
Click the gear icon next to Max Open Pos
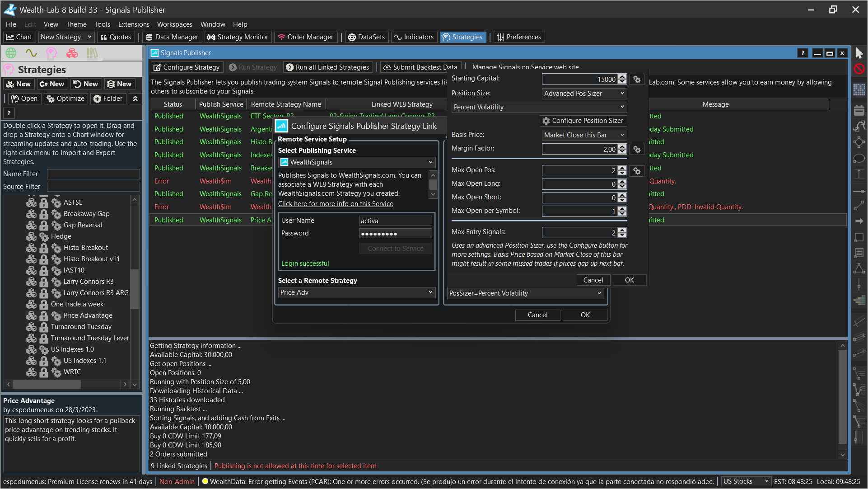click(x=637, y=171)
